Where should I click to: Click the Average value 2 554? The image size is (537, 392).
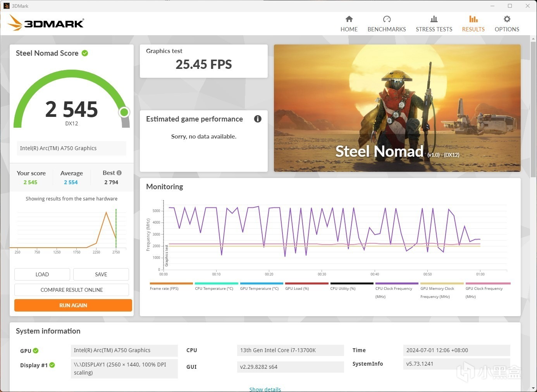click(x=71, y=182)
